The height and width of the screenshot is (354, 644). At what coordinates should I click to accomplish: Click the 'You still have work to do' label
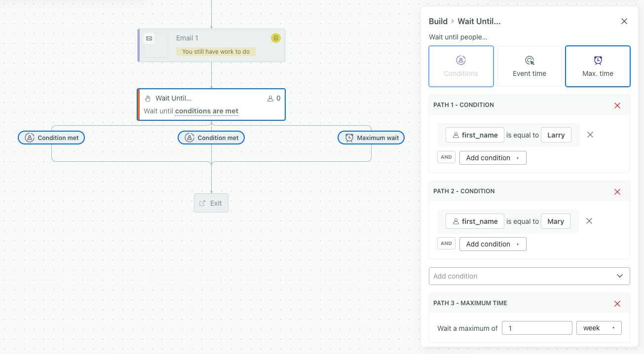click(x=216, y=52)
